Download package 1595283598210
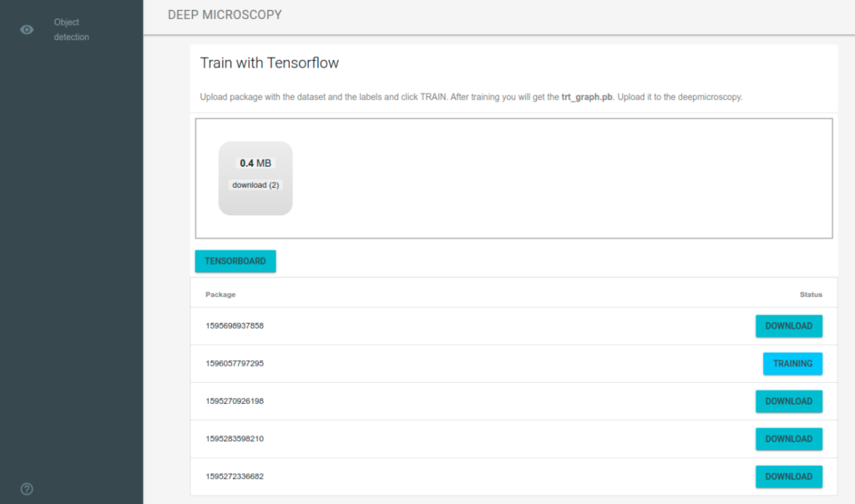This screenshot has height=504, width=855. point(788,439)
